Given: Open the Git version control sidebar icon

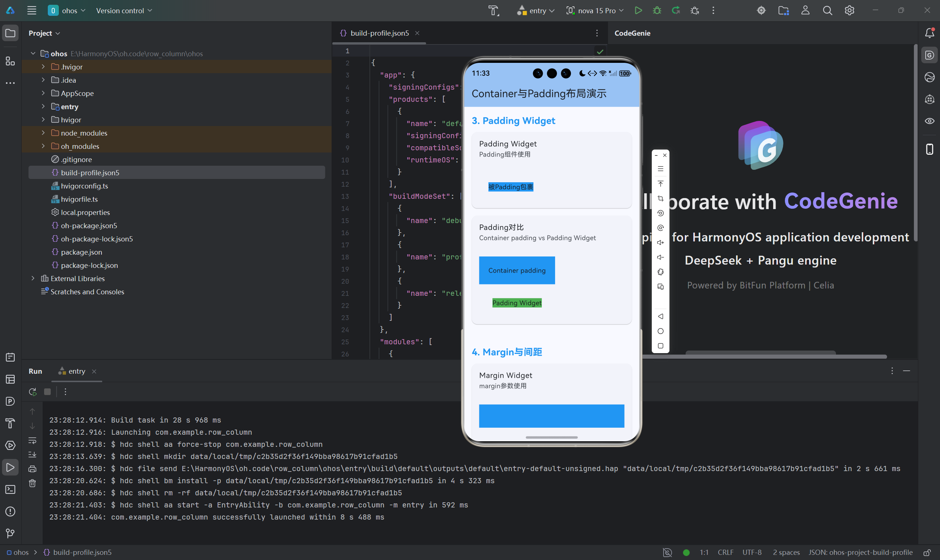Looking at the screenshot, I should 10,533.
